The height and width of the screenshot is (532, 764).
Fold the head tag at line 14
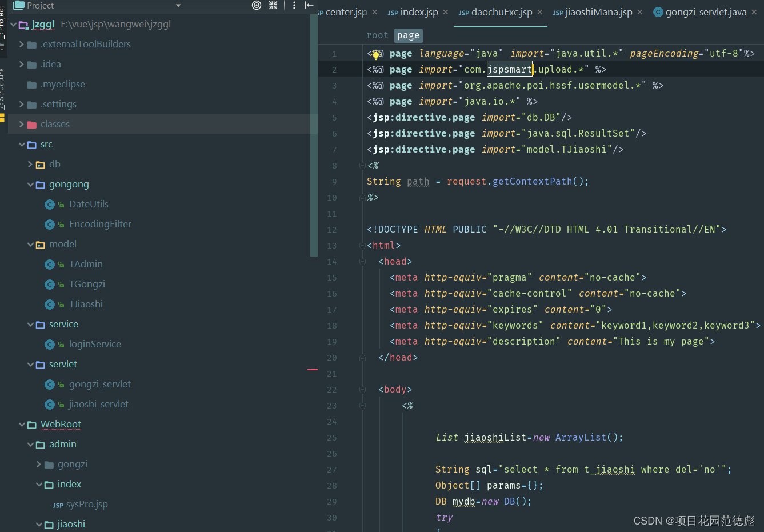(x=362, y=262)
